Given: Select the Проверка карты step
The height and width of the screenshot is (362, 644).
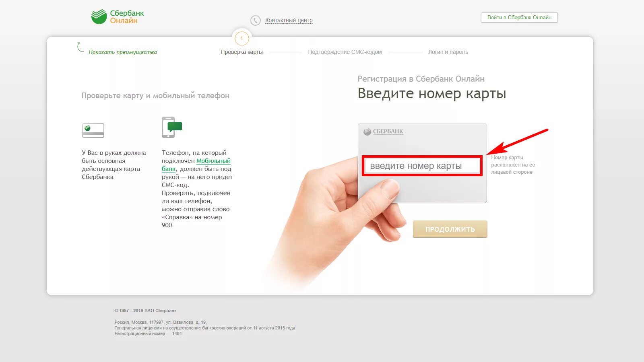Looking at the screenshot, I should pos(242,52).
